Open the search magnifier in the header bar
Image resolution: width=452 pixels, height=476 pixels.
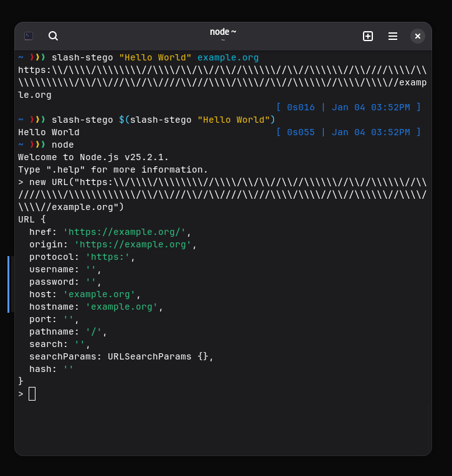53,36
